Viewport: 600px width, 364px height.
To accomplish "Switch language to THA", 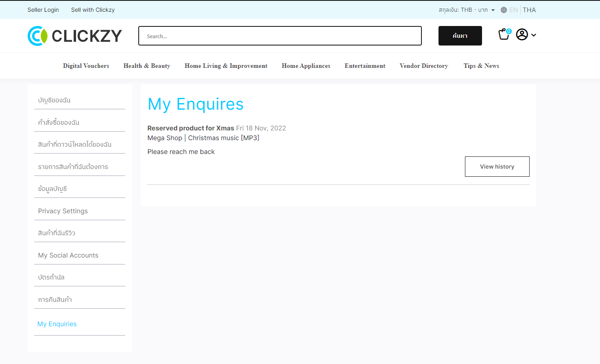I will pyautogui.click(x=529, y=10).
